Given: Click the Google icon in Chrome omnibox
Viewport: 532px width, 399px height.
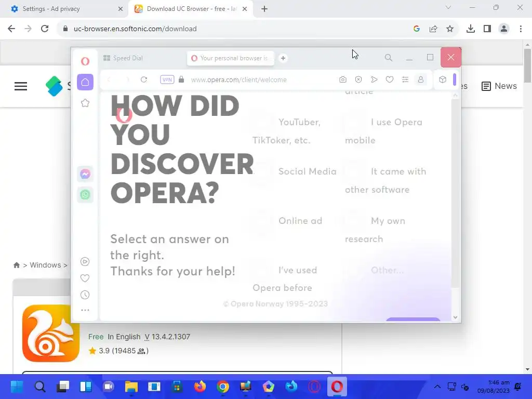Looking at the screenshot, I should coord(417,29).
